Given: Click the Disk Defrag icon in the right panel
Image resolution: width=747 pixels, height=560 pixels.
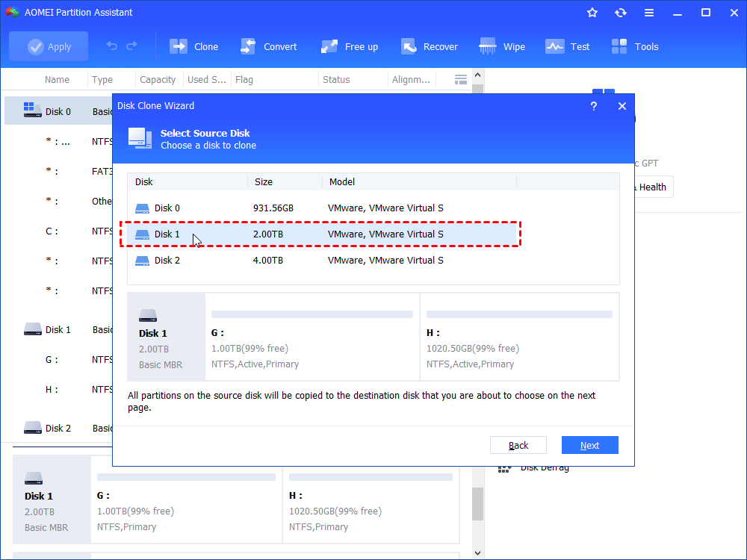Looking at the screenshot, I should pyautogui.click(x=504, y=468).
